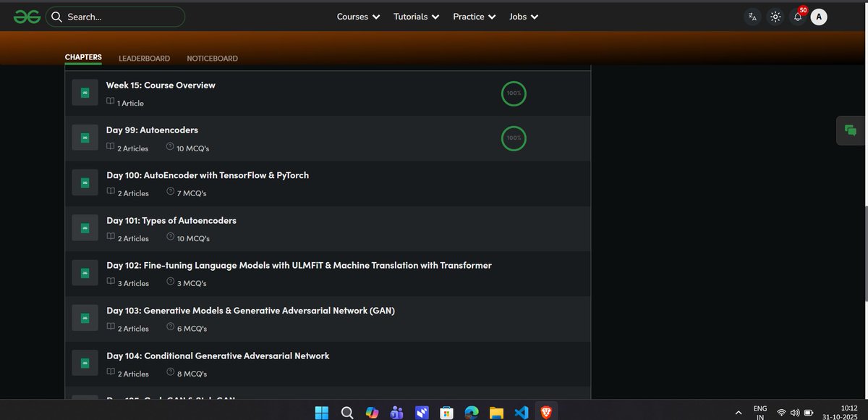Screen dimensions: 868x420
Task: Click the ENG IN language indicator
Action: click(760, 413)
